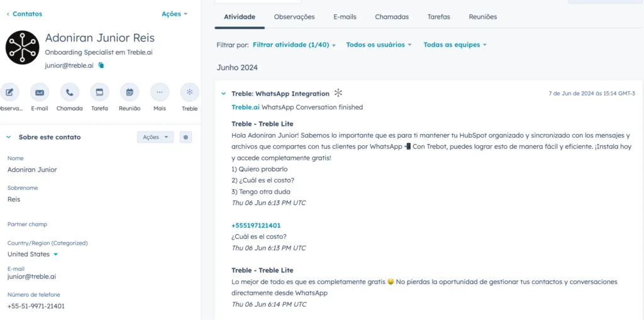644x320 pixels.
Task: Go back to Contatos list
Action: (25, 14)
